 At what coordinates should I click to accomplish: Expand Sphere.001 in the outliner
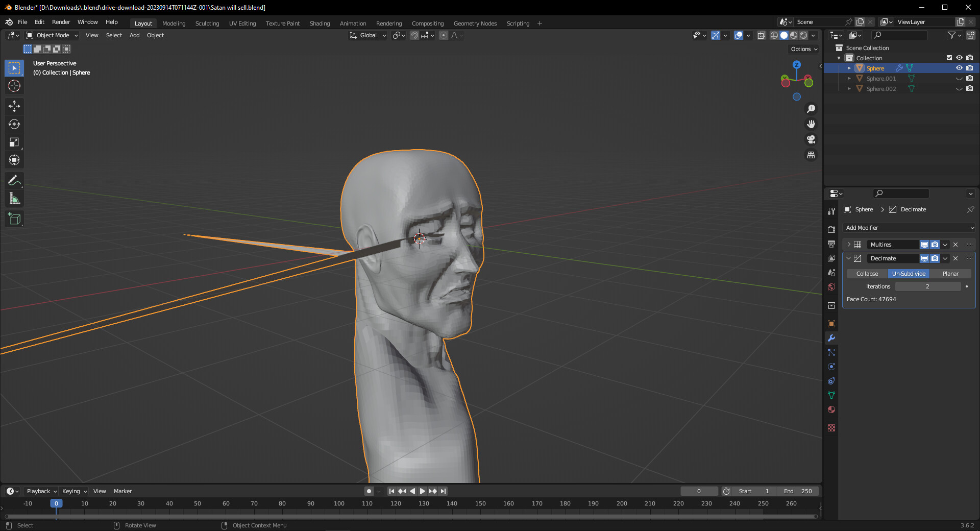(849, 78)
